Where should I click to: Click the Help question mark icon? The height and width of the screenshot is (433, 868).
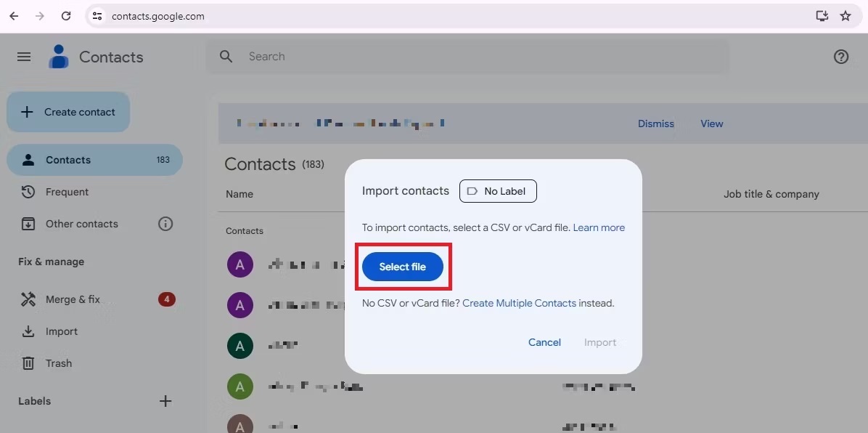pyautogui.click(x=840, y=57)
